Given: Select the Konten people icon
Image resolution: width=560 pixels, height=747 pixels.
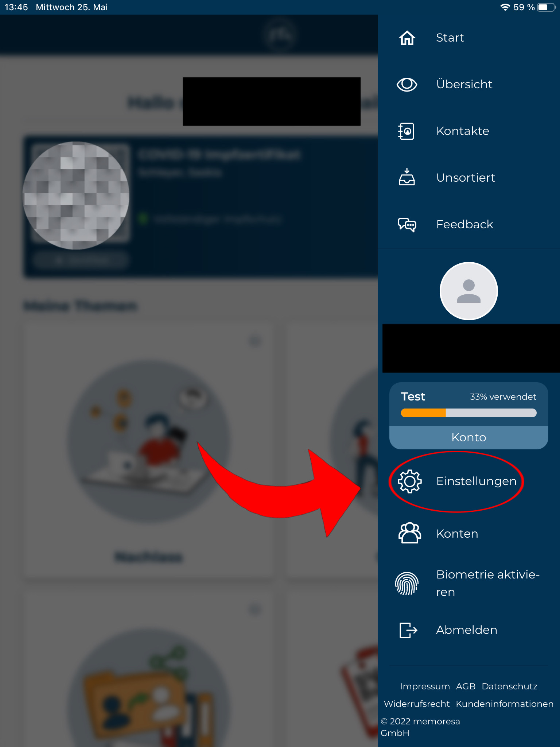Looking at the screenshot, I should coord(409,533).
